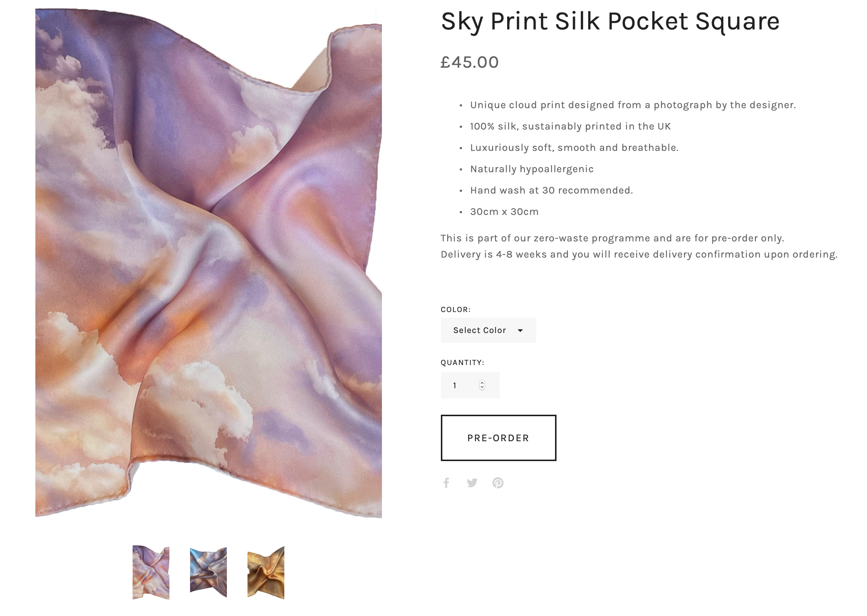Viewport: 867px width, 616px height.
Task: Click the '100% silk' bullet point
Action: pos(570,126)
